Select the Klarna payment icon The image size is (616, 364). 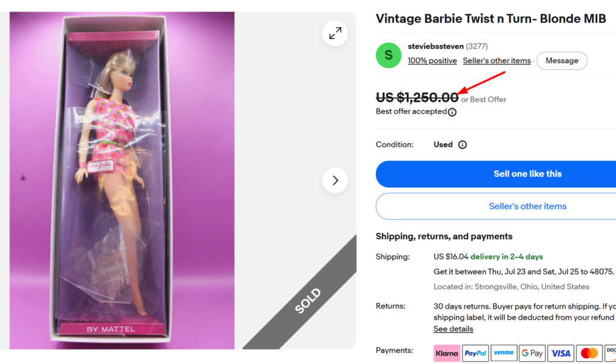(447, 353)
